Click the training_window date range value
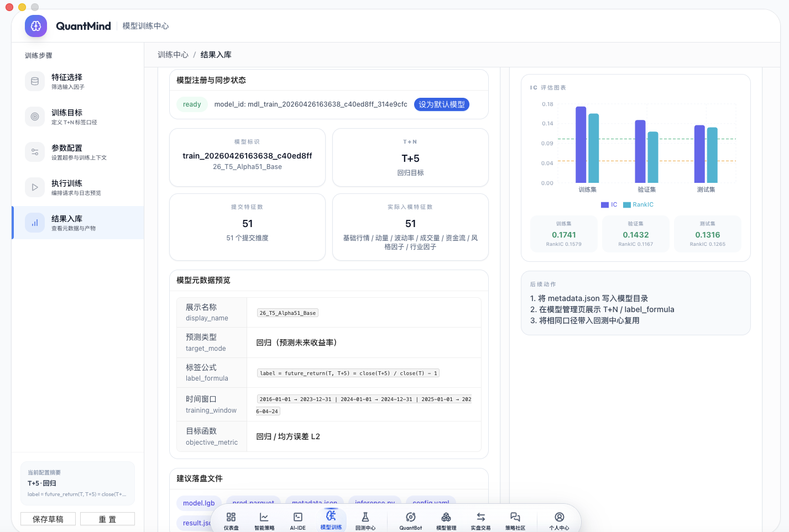789x532 pixels. 364,405
